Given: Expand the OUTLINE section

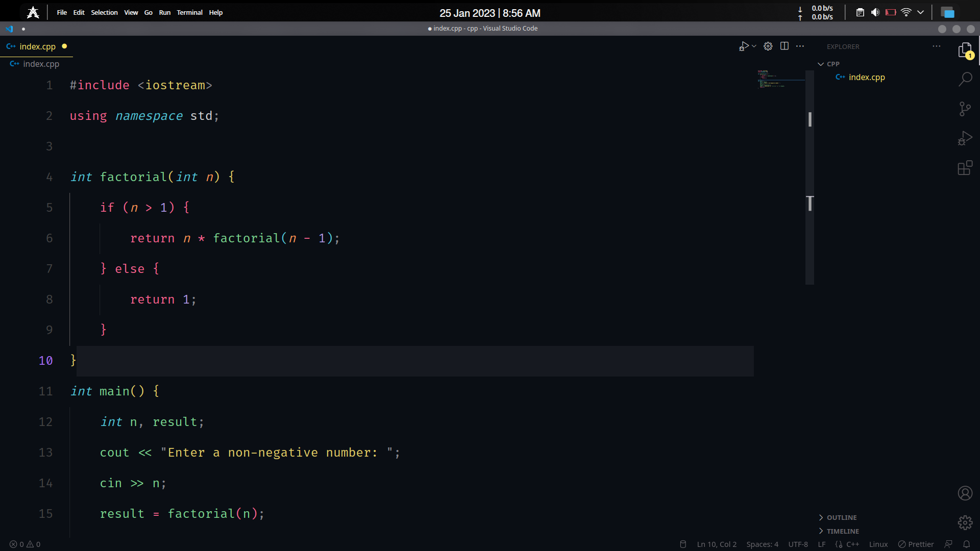Looking at the screenshot, I should pyautogui.click(x=838, y=517).
